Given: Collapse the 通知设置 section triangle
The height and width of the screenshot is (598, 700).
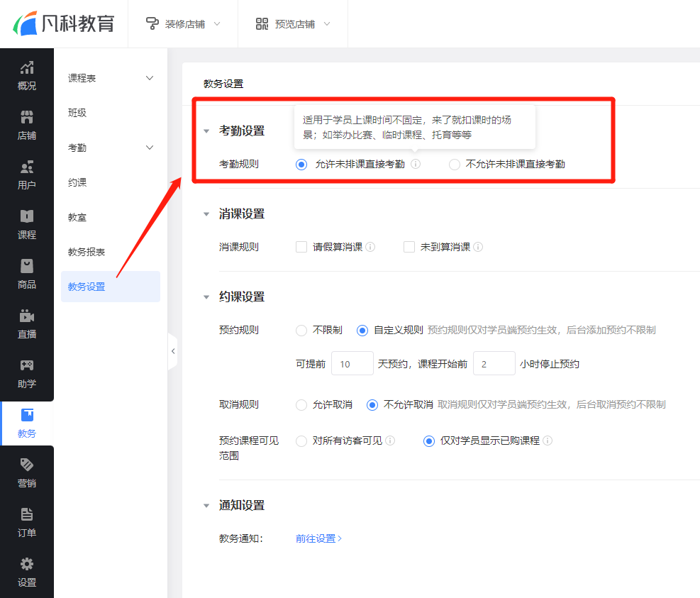Looking at the screenshot, I should pos(206,506).
